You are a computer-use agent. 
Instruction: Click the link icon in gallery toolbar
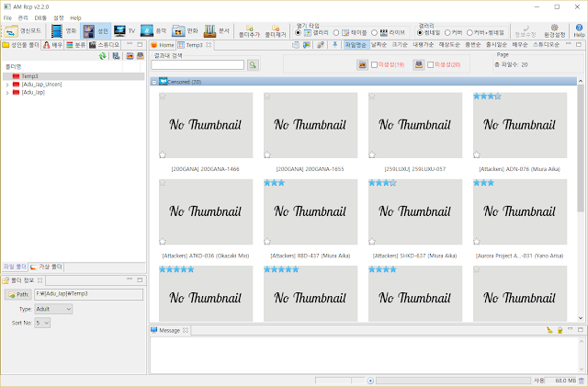pos(321,45)
